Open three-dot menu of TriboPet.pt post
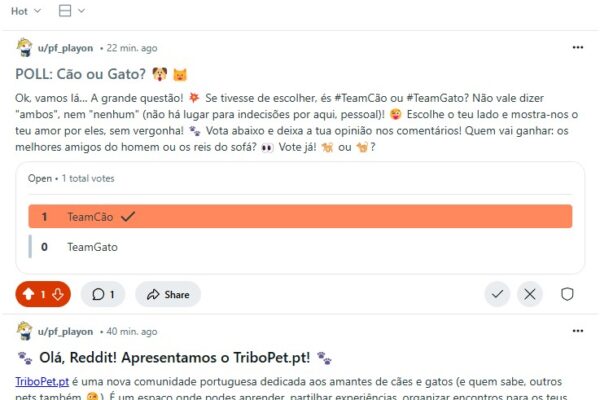This screenshot has height=400, width=600. point(577,331)
